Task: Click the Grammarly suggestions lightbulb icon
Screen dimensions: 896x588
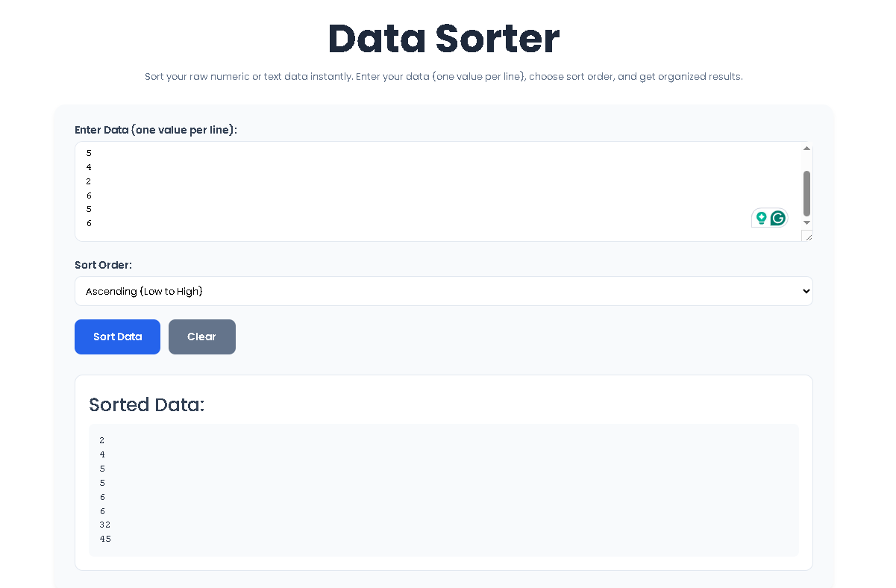Action: (x=760, y=217)
